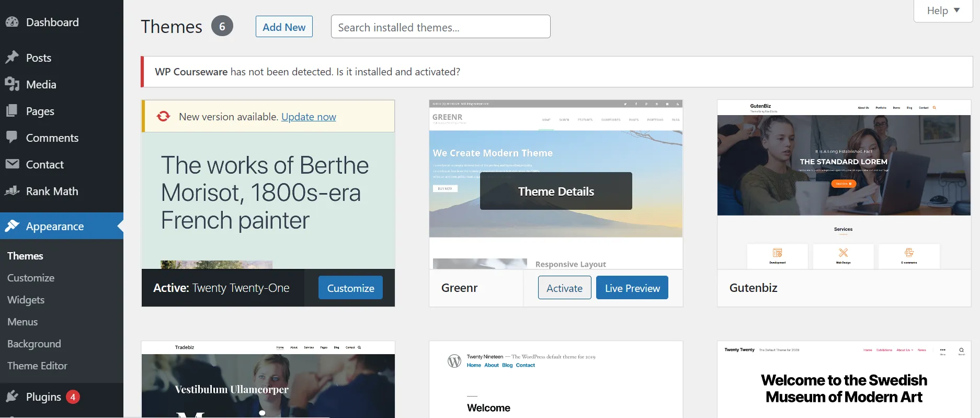
Task: Click the WP Courseware notice text
Action: click(307, 72)
